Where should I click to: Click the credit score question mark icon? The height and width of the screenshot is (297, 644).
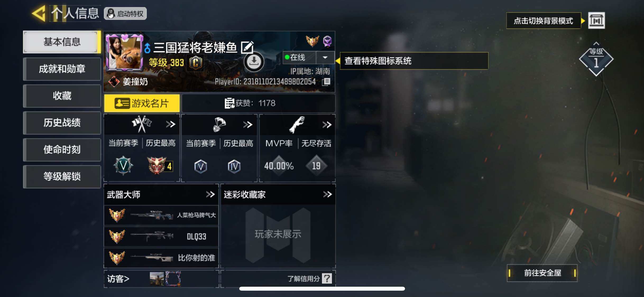[327, 278]
